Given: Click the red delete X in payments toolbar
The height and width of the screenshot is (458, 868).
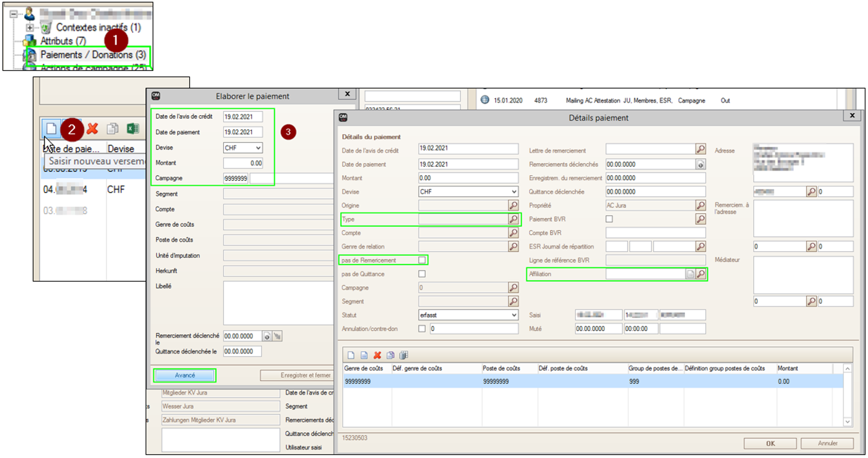Looking at the screenshot, I should point(93,129).
